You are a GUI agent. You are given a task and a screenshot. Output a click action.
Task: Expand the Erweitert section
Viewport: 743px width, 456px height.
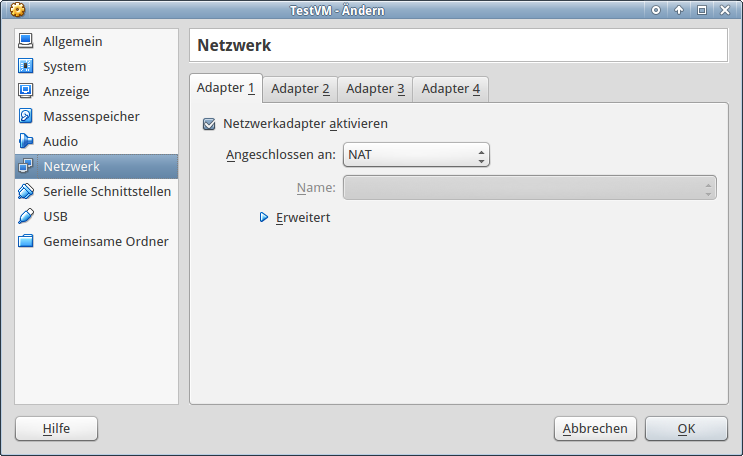(x=265, y=217)
